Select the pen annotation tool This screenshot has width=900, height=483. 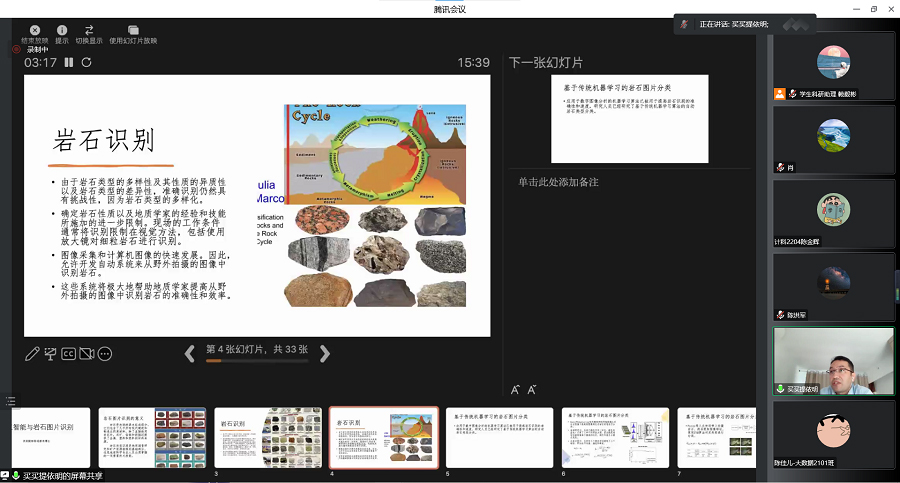[32, 353]
